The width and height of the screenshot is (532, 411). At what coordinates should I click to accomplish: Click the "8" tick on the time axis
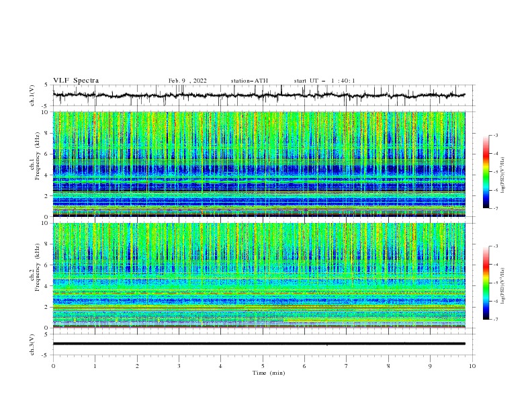(x=388, y=366)
